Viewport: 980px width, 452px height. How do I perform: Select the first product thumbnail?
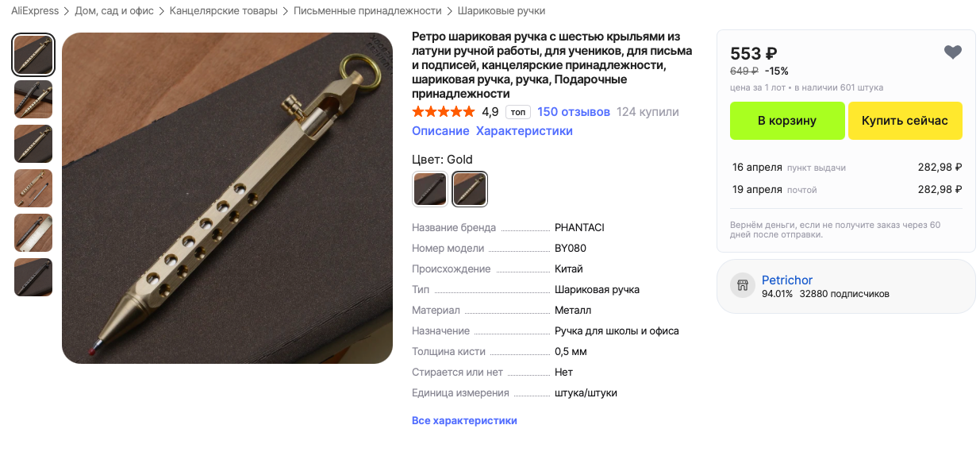click(33, 55)
